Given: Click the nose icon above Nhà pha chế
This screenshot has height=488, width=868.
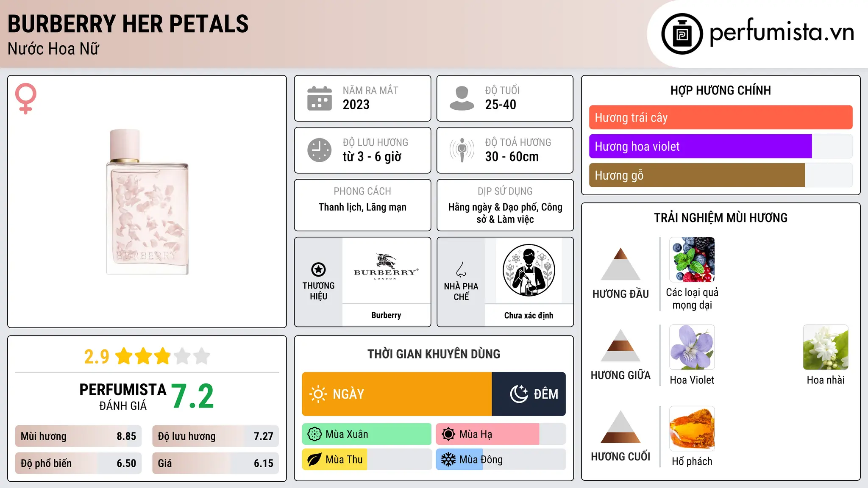Looking at the screenshot, I should pos(461,269).
